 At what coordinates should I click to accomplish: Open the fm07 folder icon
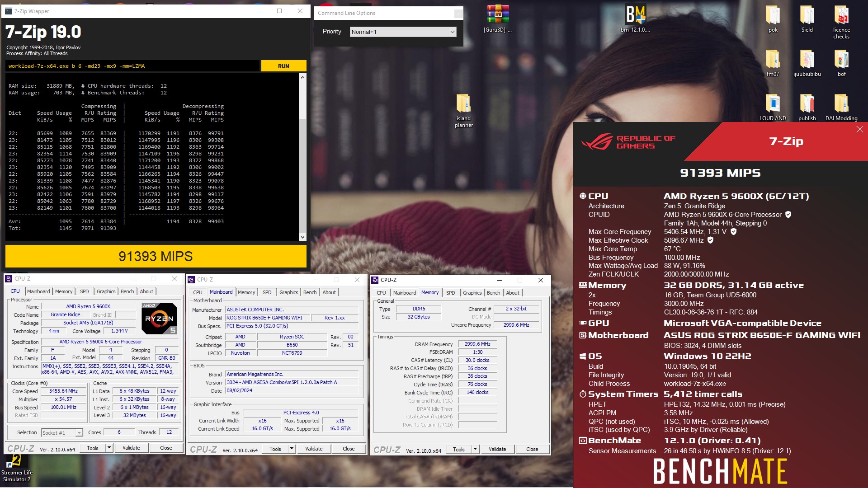(773, 63)
